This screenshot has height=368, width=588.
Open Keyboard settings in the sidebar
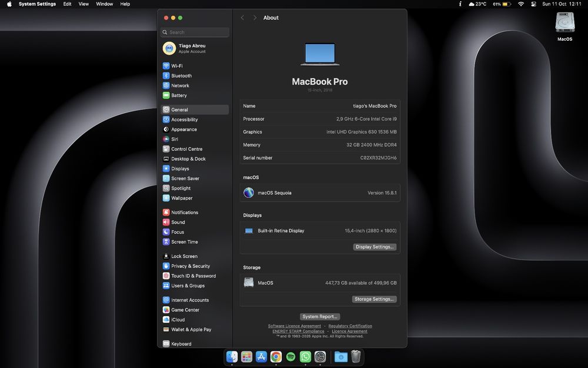(195, 344)
